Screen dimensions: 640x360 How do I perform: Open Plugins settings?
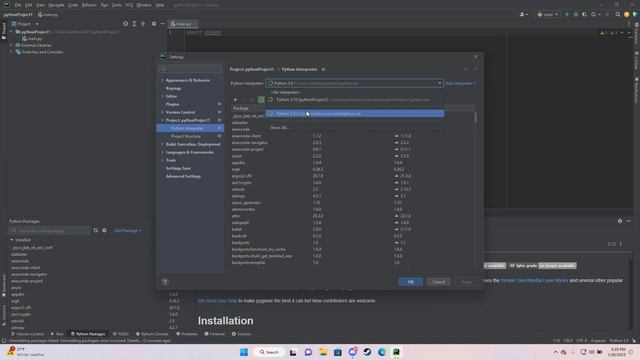172,104
